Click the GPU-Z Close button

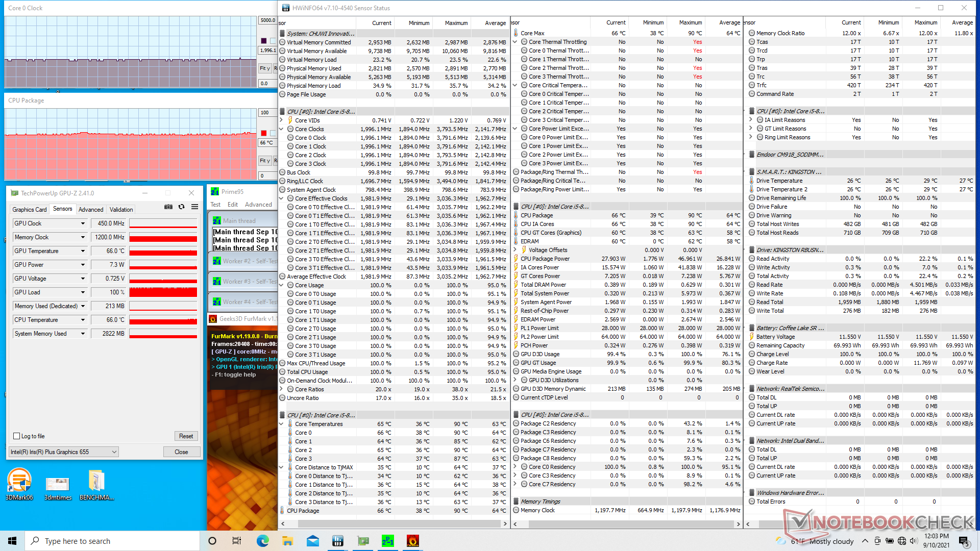point(182,452)
